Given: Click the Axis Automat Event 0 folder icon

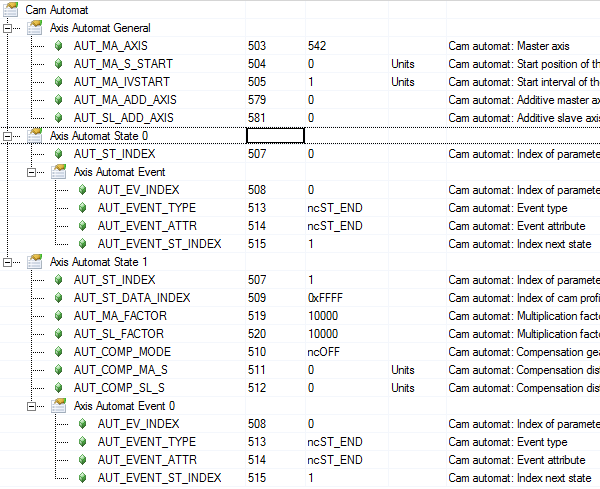Looking at the screenshot, I should (x=59, y=406).
